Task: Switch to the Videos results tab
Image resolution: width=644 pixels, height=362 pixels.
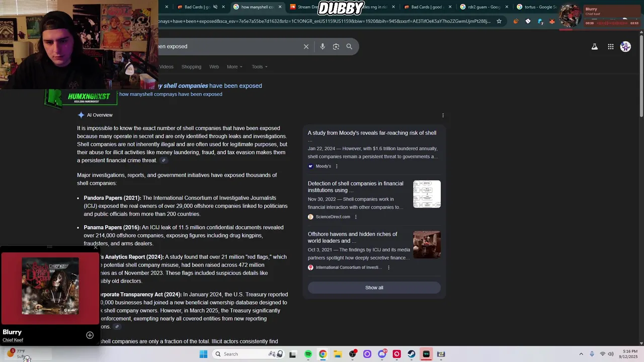Action: 166,67
